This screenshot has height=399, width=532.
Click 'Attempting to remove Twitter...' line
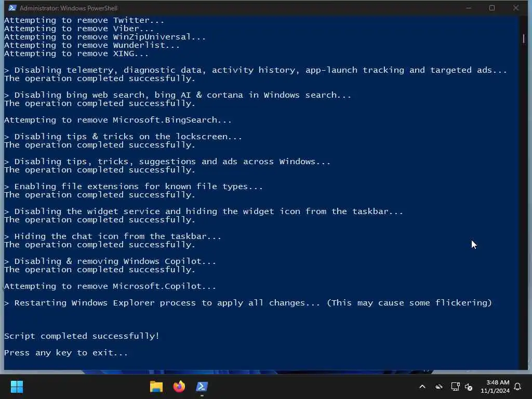pyautogui.click(x=84, y=20)
